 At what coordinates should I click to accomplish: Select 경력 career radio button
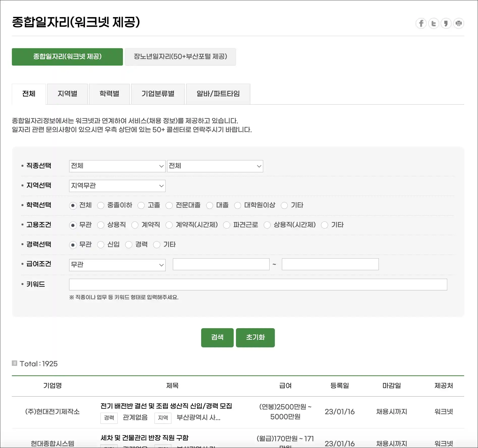[129, 245]
